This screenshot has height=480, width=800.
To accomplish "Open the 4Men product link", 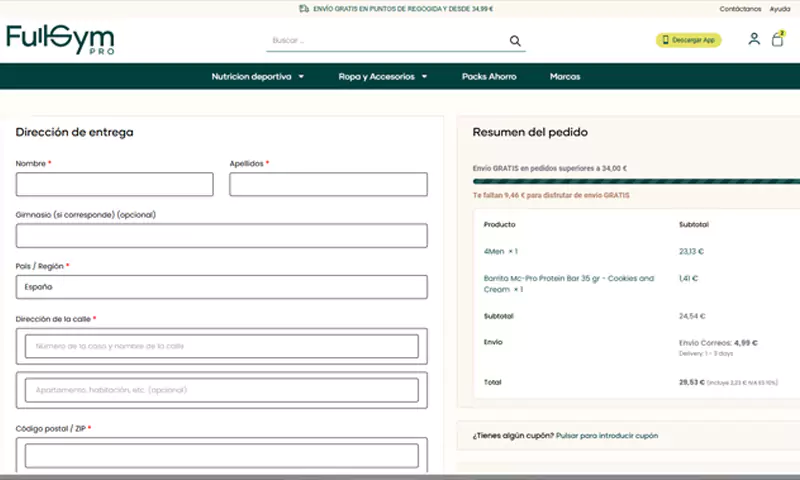I will pyautogui.click(x=493, y=251).
